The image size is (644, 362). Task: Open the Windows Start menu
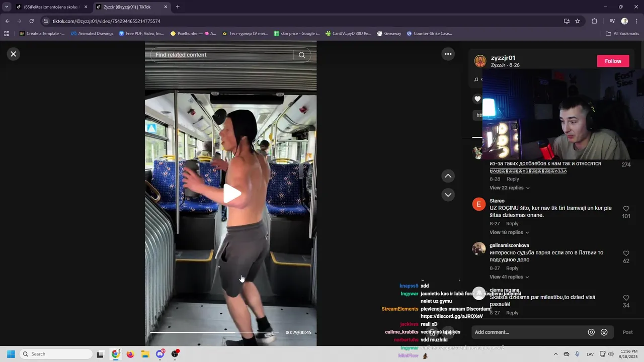(11, 354)
